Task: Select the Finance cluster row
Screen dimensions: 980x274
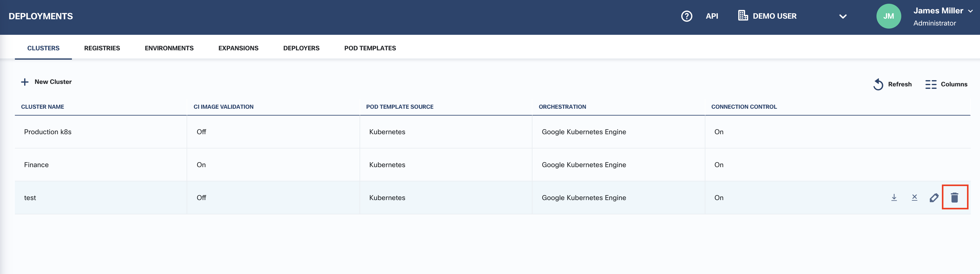Action: [37, 165]
